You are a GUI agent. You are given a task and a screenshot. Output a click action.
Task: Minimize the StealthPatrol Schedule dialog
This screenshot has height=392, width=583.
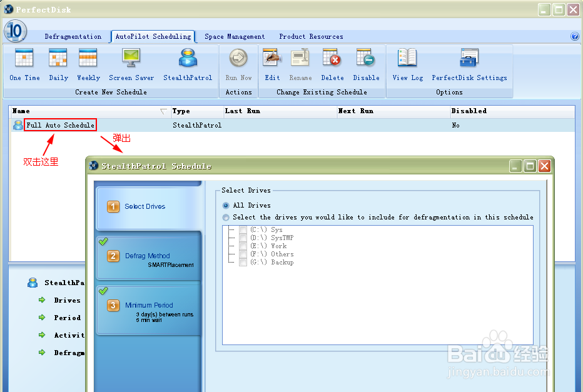click(515, 166)
